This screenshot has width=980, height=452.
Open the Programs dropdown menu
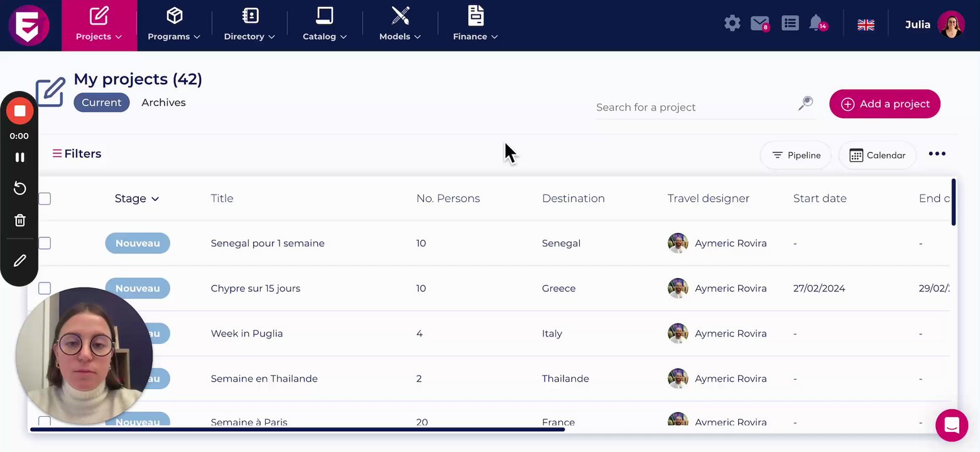pos(174,26)
